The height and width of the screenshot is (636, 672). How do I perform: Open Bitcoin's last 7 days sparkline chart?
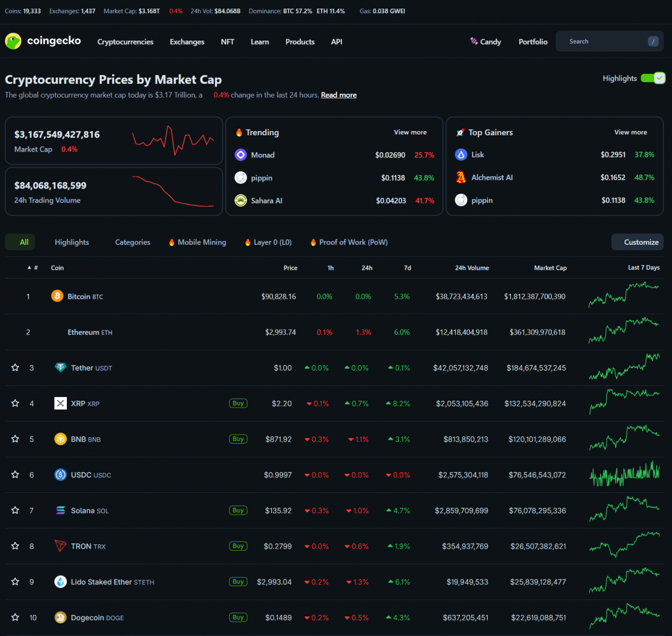624,295
